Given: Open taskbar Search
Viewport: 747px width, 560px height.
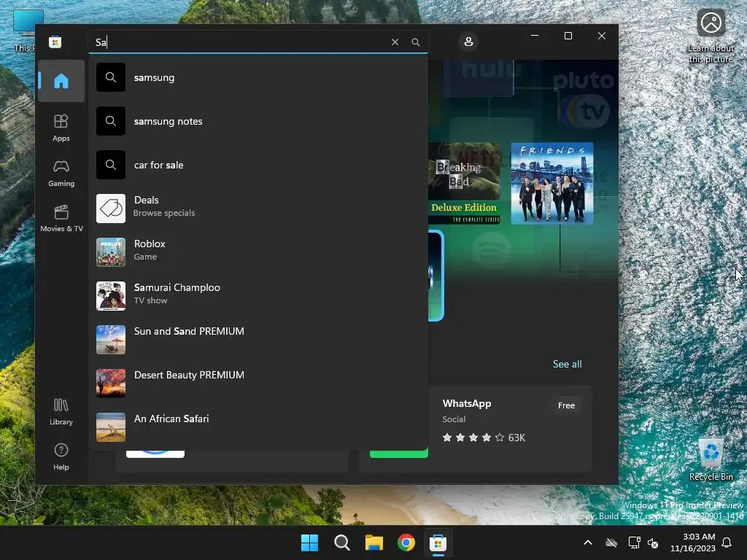Looking at the screenshot, I should pyautogui.click(x=341, y=542).
